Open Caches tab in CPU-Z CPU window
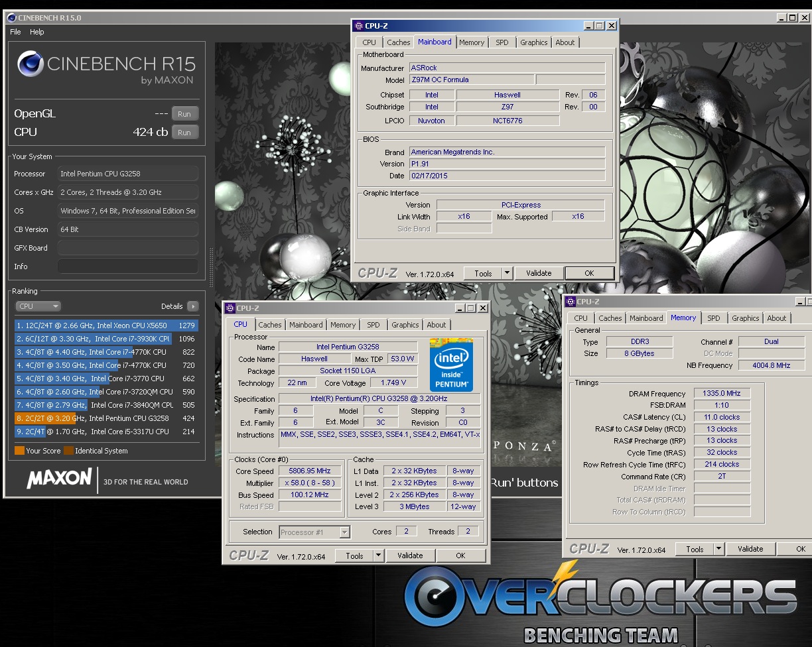 [270, 325]
